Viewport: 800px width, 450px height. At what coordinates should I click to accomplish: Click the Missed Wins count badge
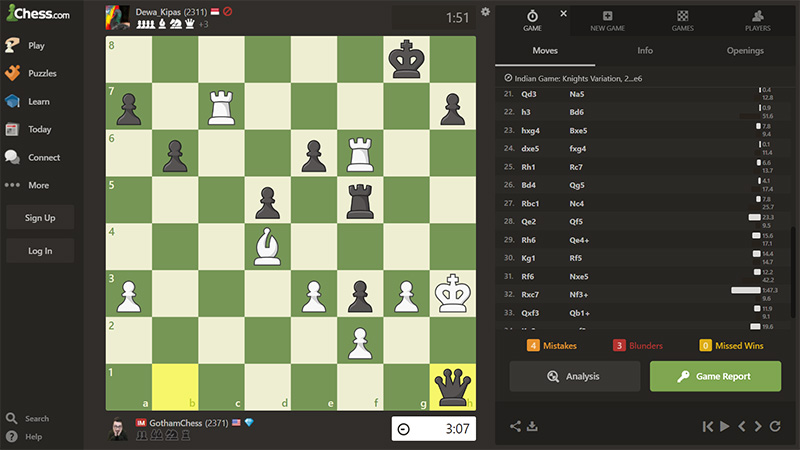pyautogui.click(x=705, y=345)
